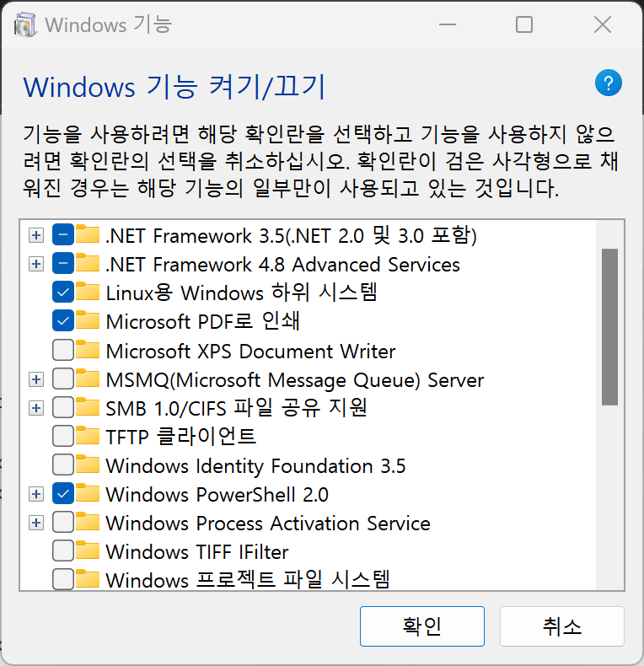644x666 pixels.
Task: Select 'Windows Process Activation Service' row text
Action: coord(267,524)
